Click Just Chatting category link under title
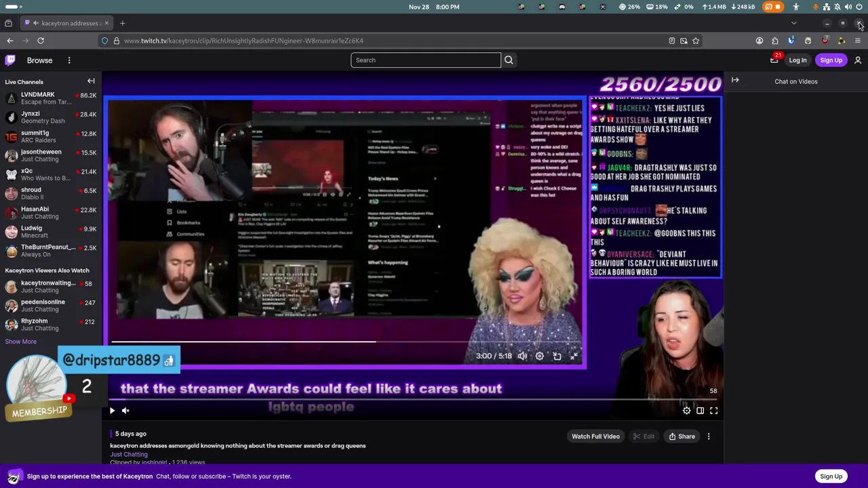Viewport: 868px width, 488px height. coord(129,454)
